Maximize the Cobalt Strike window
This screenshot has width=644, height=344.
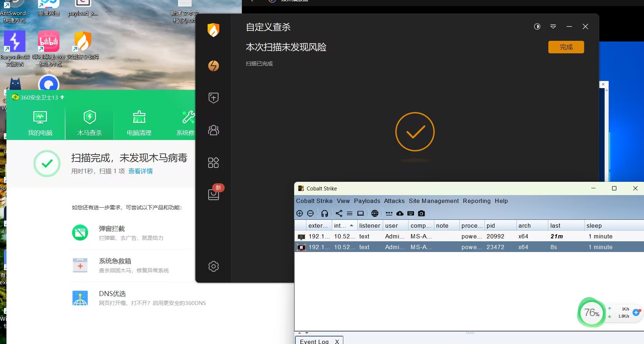click(614, 188)
